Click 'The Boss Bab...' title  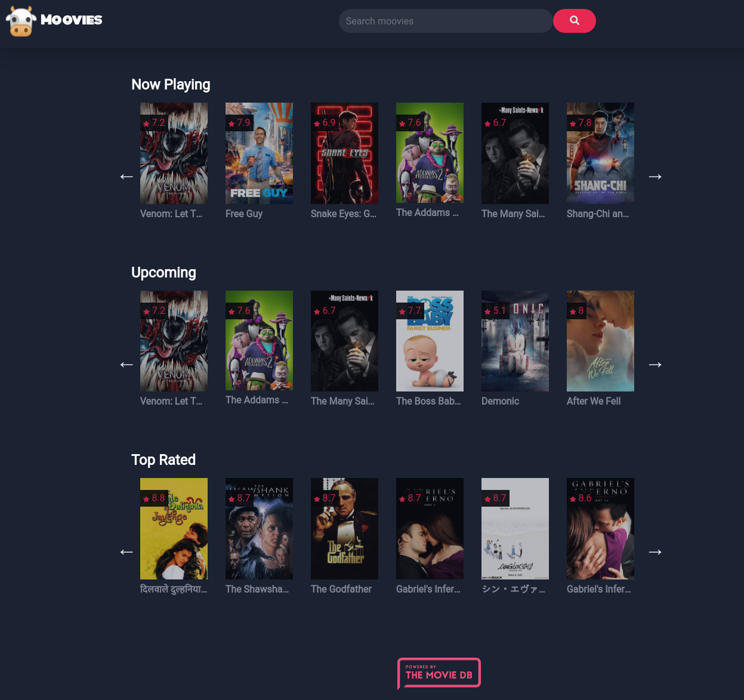point(428,401)
